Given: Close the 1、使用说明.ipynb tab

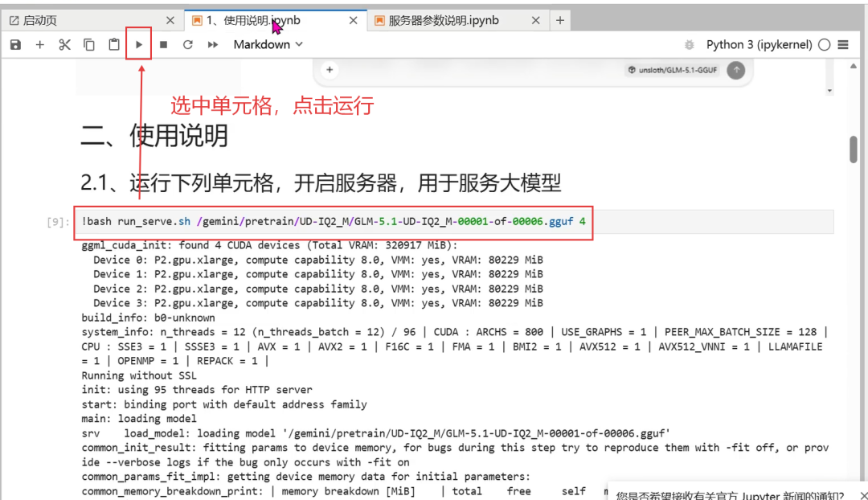Looking at the screenshot, I should [x=353, y=20].
